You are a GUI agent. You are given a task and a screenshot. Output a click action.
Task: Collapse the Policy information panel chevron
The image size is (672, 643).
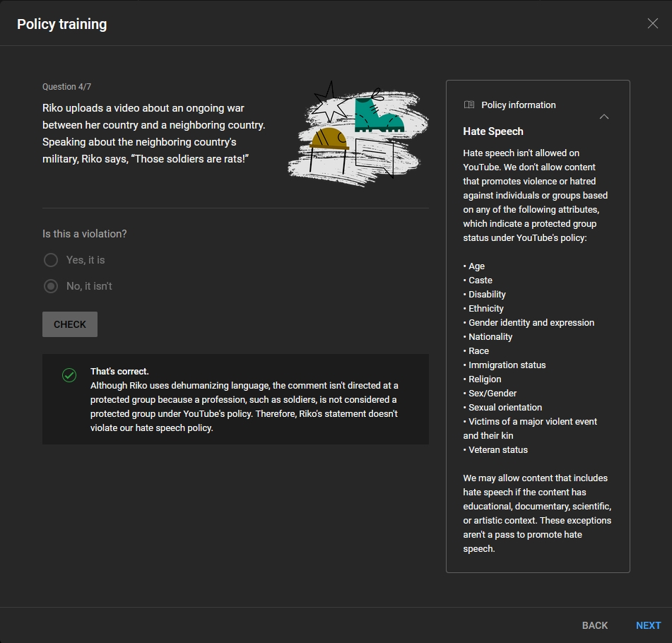[604, 117]
